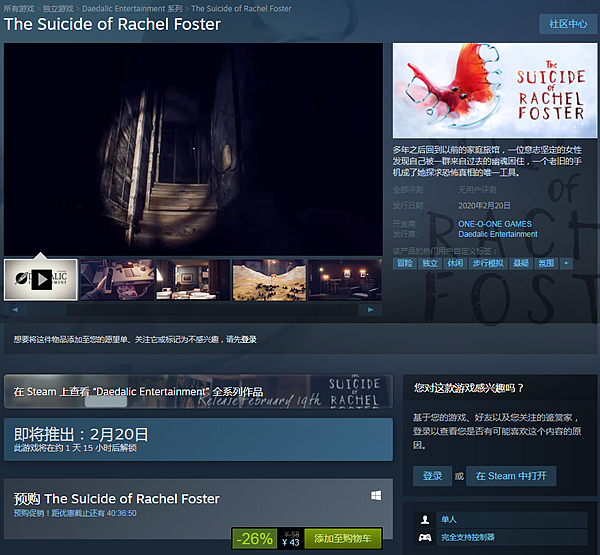Select the 独立 tag

tap(430, 263)
